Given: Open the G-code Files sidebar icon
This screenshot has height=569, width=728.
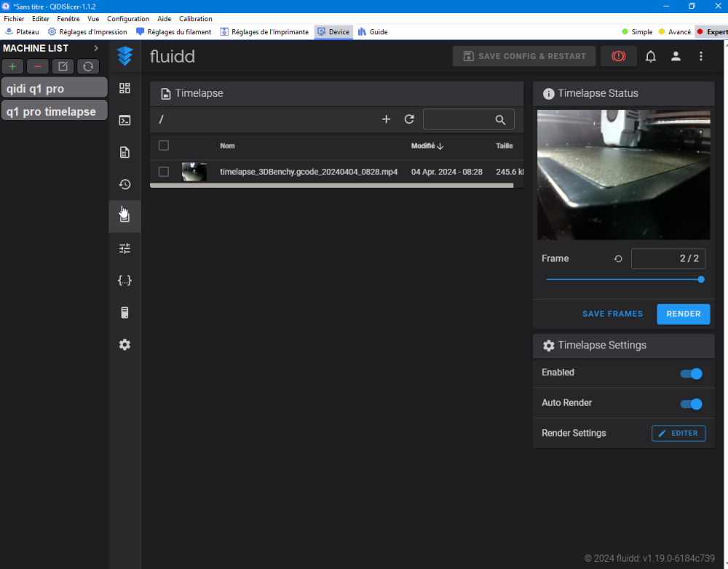Looking at the screenshot, I should (x=124, y=152).
